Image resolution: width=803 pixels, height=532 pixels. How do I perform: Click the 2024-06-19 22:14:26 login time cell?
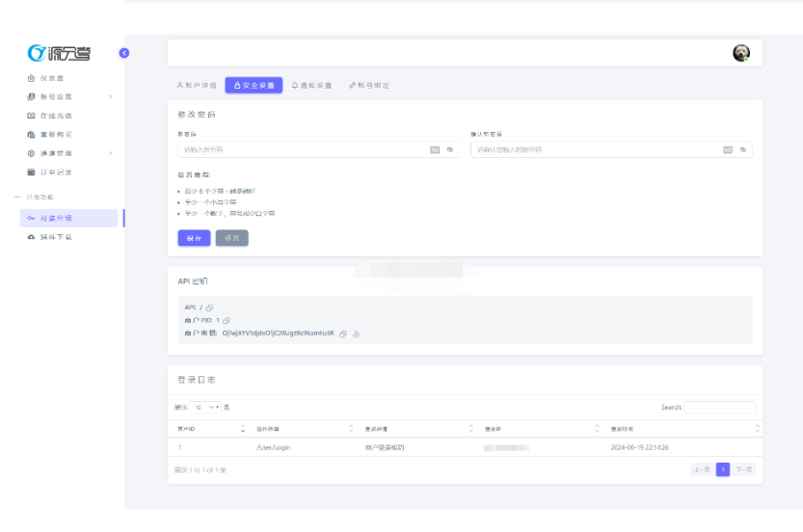point(640,447)
